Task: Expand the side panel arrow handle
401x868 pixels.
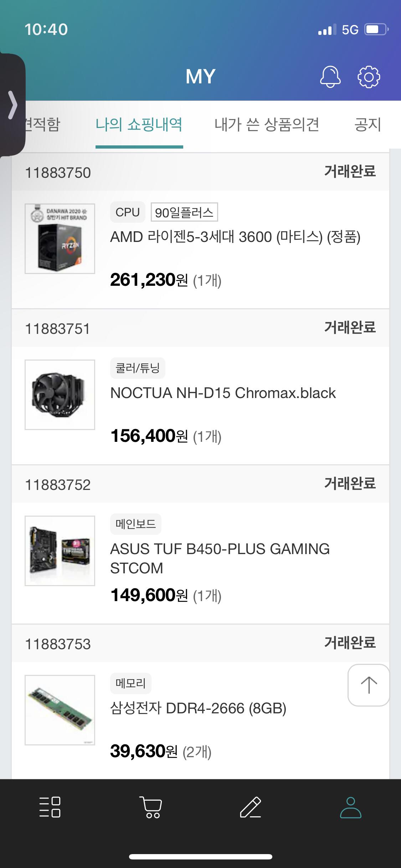Action: pos(12,105)
